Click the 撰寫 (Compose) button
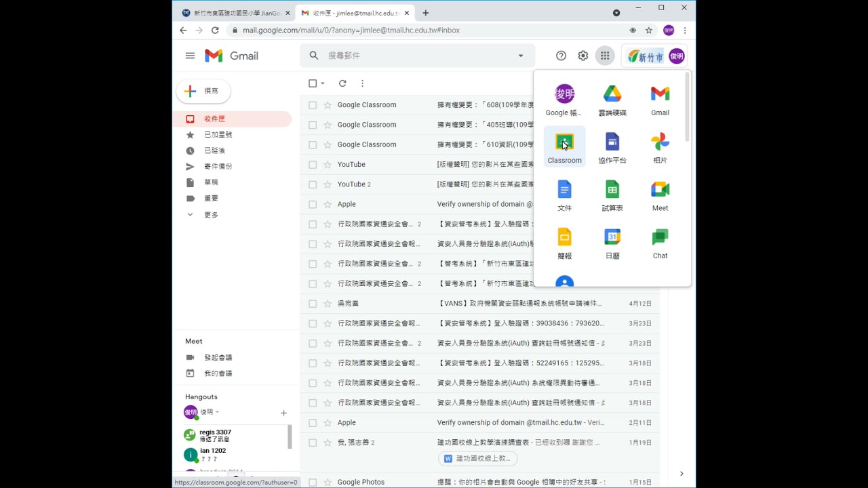The height and width of the screenshot is (488, 868). click(x=203, y=91)
